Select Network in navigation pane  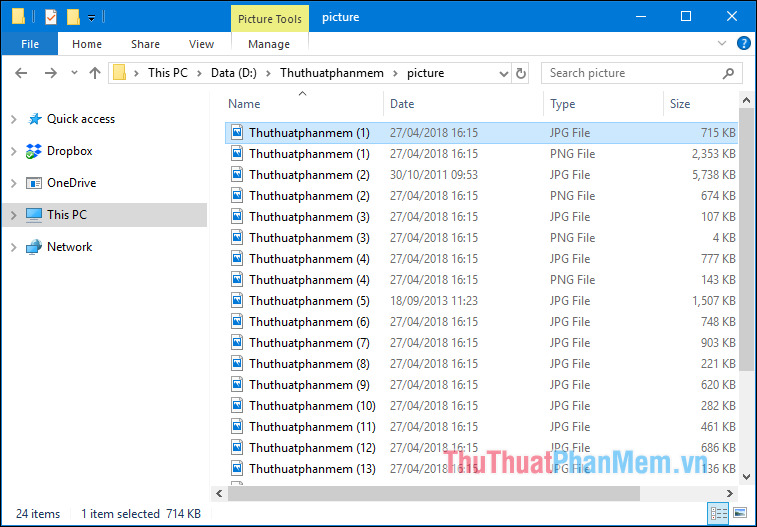(x=69, y=247)
